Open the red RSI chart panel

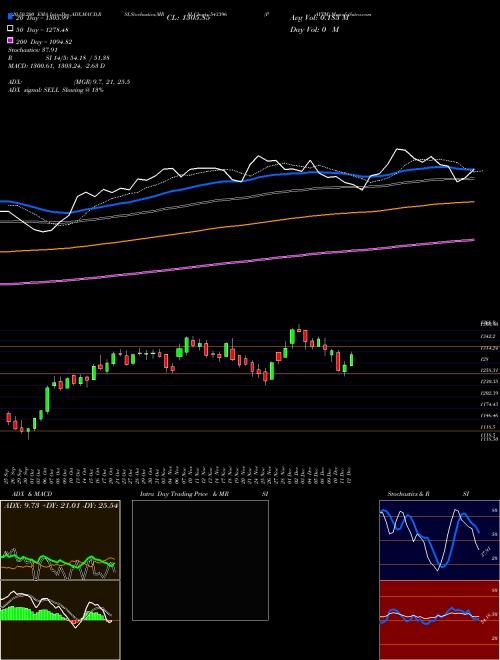point(439,620)
